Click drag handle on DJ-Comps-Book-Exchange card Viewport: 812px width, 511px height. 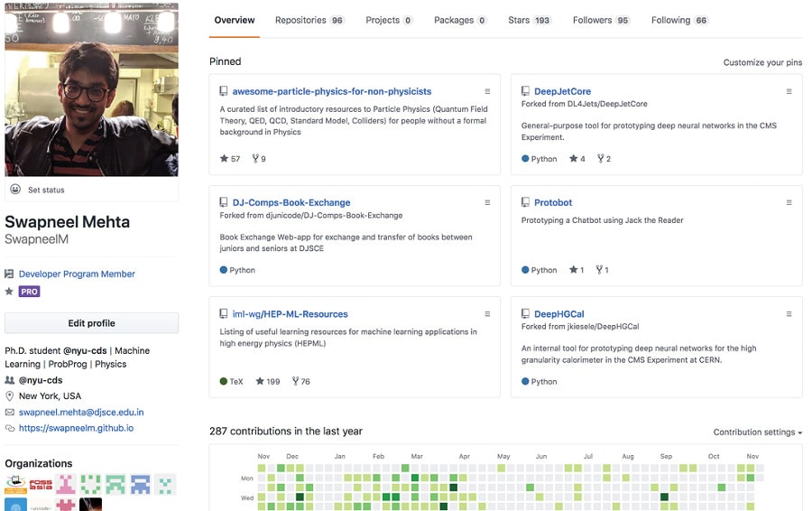pos(487,202)
